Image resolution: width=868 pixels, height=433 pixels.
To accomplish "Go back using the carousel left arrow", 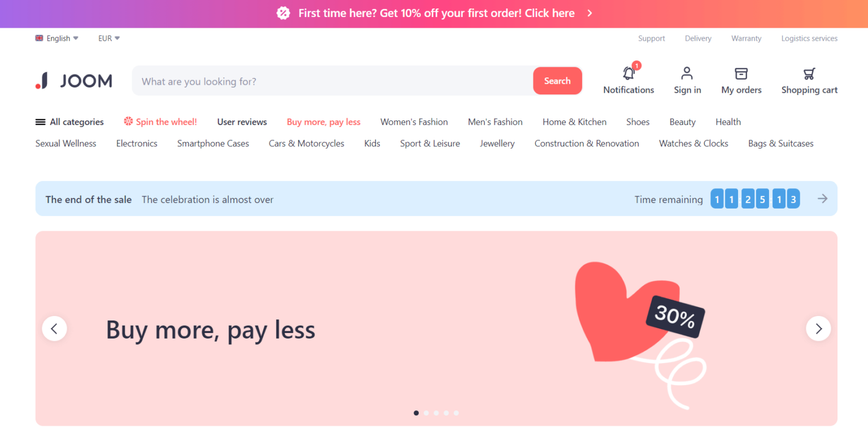I will pyautogui.click(x=54, y=328).
